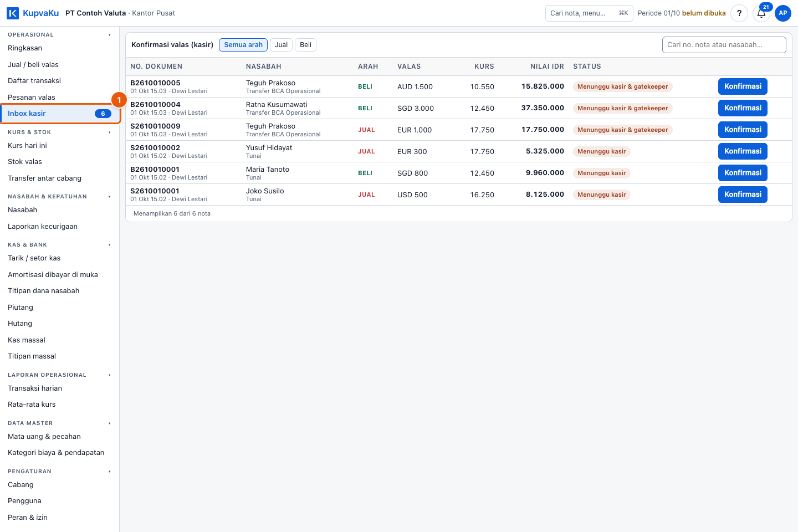This screenshot has height=532, width=798.
Task: Click the NILAI IDR column header
Action: coord(547,66)
